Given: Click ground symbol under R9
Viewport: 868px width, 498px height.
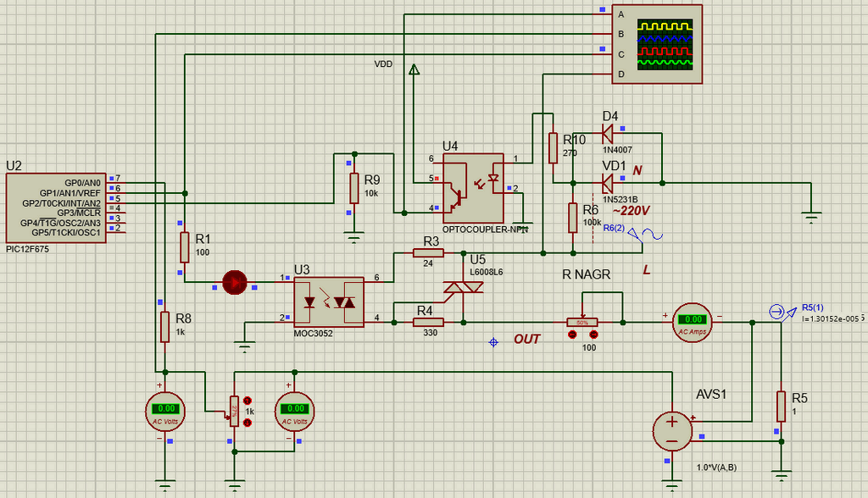Looking at the screenshot, I should (x=354, y=238).
